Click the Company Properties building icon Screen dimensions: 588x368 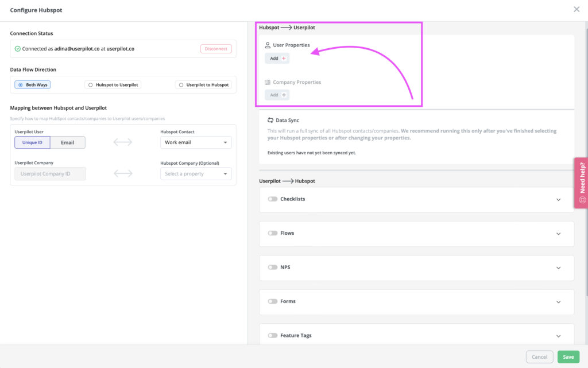coord(268,82)
